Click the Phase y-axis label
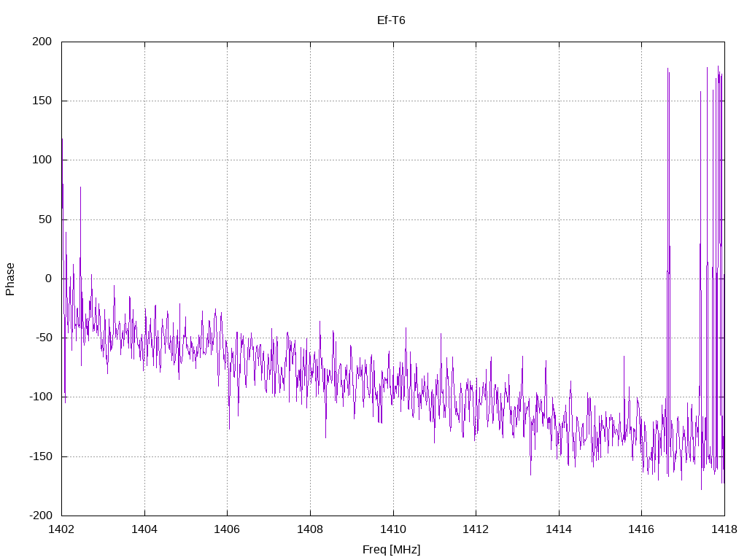This screenshot has height=560, width=747. click(x=10, y=279)
